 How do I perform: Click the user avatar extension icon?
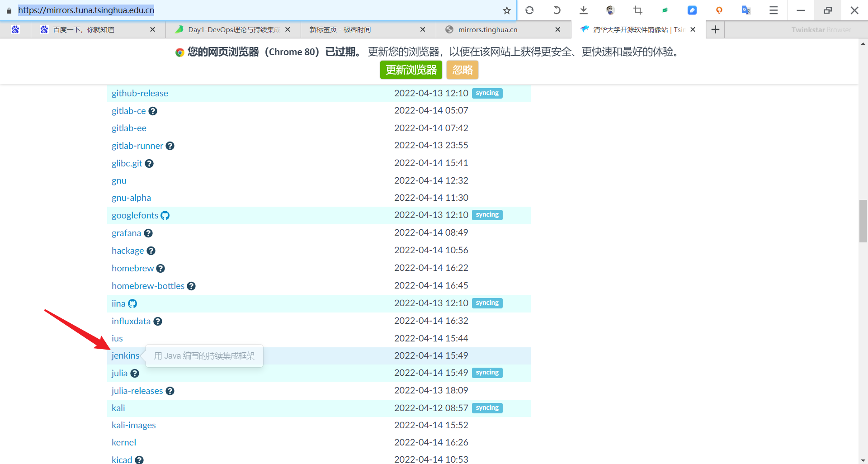pos(610,10)
